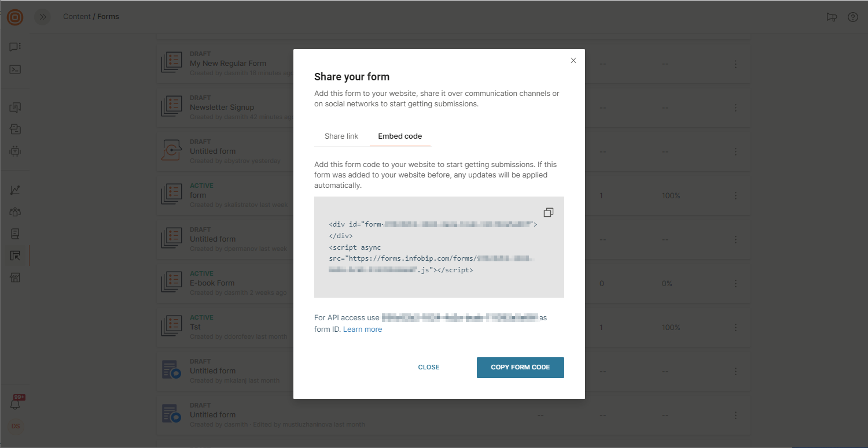Viewport: 868px width, 448px height.
Task: Open the people group icon in sidebar
Action: point(15,212)
